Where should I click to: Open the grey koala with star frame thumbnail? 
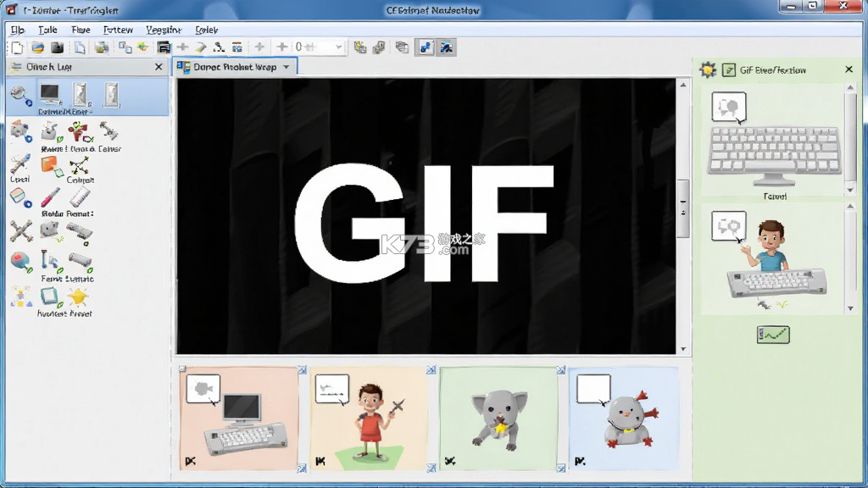(x=498, y=419)
